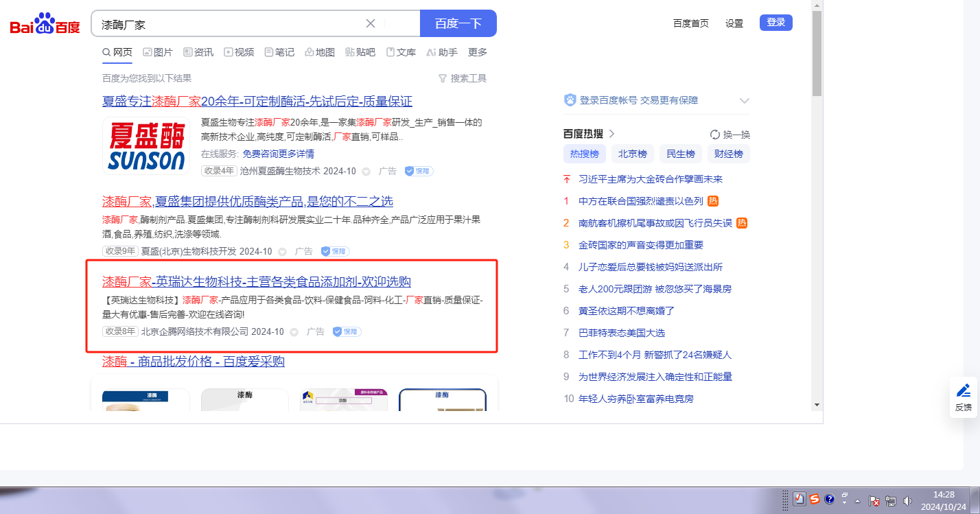This screenshot has width=980, height=514.
Task: Open the blue help question mark tray icon
Action: pyautogui.click(x=829, y=500)
